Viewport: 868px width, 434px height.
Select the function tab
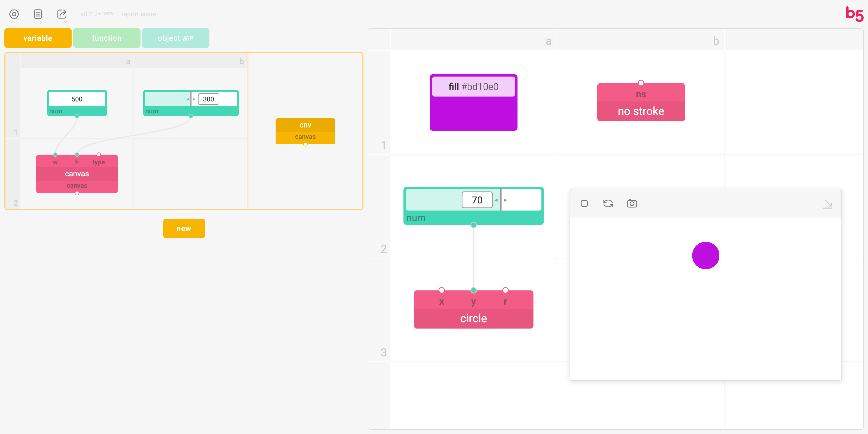[106, 38]
